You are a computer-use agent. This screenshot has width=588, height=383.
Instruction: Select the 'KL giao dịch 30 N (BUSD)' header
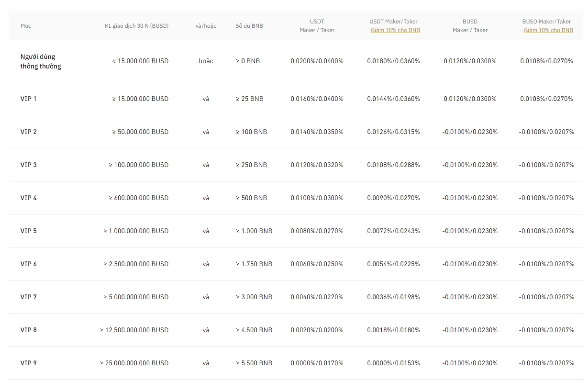coord(137,26)
